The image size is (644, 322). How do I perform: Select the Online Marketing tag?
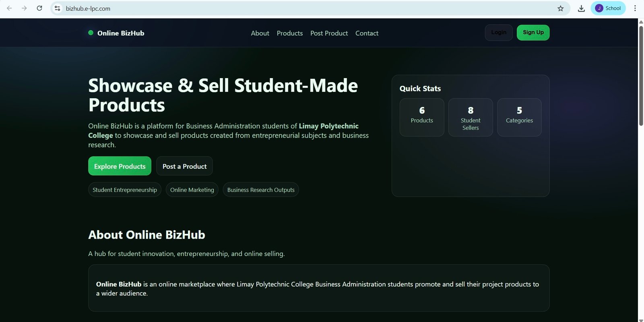(192, 190)
